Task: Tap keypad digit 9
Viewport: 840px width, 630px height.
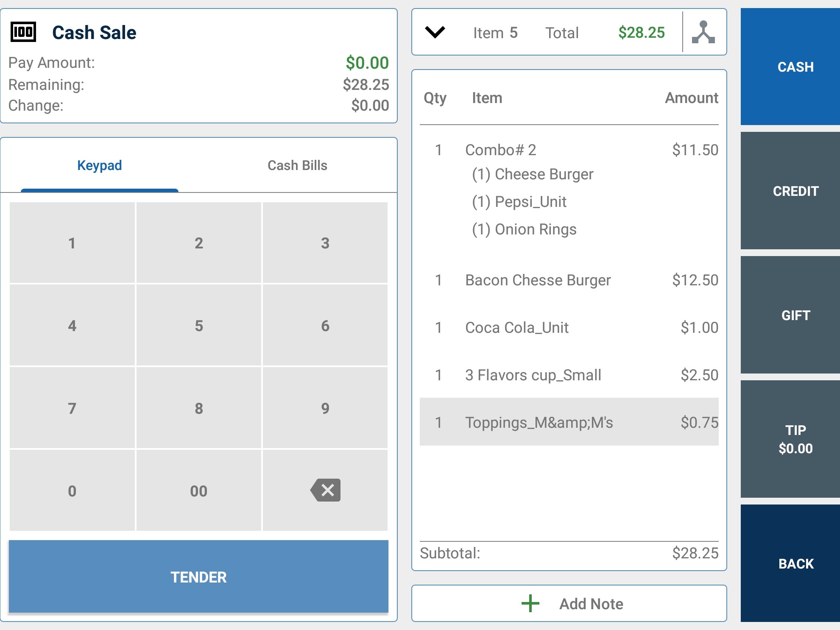Action: [x=325, y=408]
